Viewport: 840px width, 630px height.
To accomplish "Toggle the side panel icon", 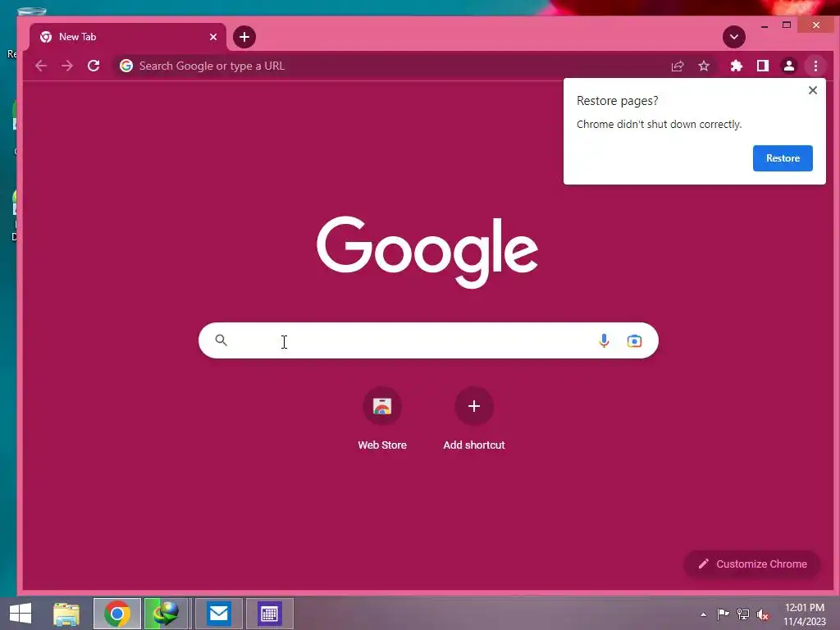I will point(763,66).
